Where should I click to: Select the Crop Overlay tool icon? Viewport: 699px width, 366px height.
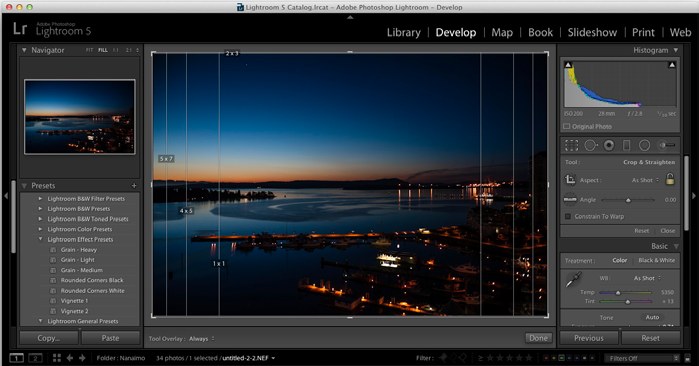click(x=572, y=145)
